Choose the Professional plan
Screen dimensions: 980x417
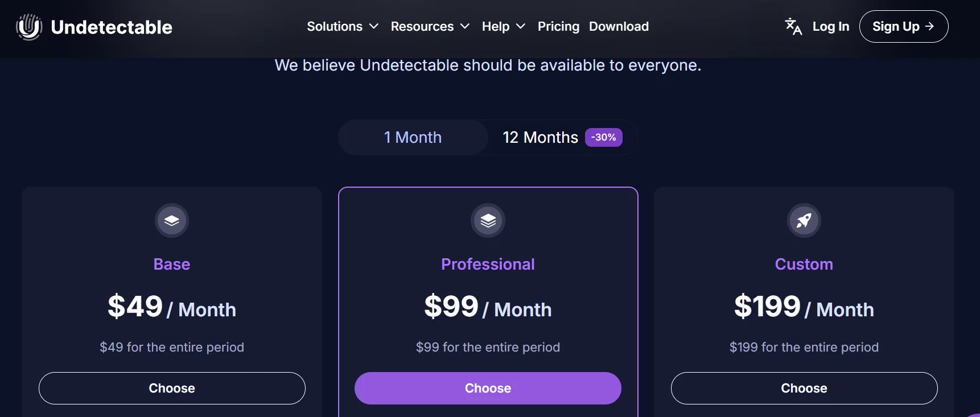(488, 388)
